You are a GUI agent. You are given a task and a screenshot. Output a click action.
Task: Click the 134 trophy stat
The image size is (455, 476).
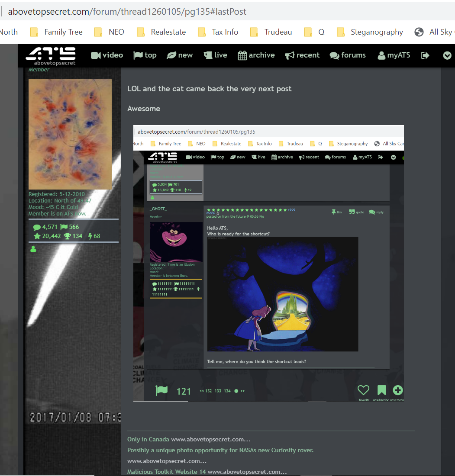(x=73, y=236)
